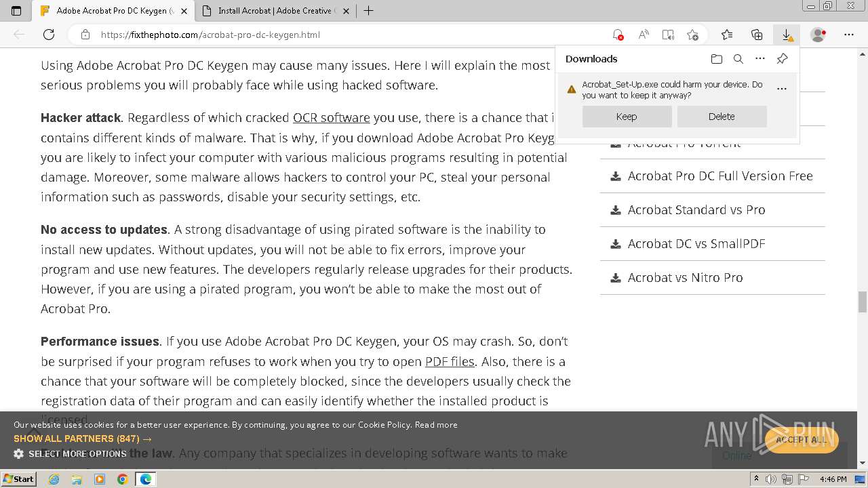This screenshot has height=488, width=868.
Task: Search downloads with magnifier icon
Action: pos(738,59)
